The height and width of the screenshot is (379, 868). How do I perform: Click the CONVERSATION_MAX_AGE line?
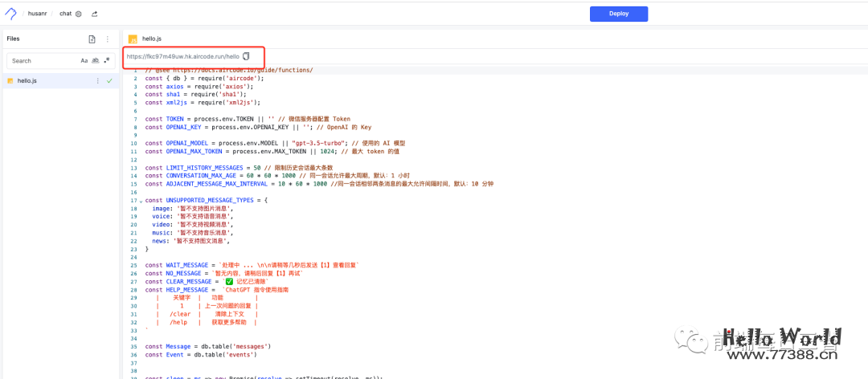coord(277,176)
